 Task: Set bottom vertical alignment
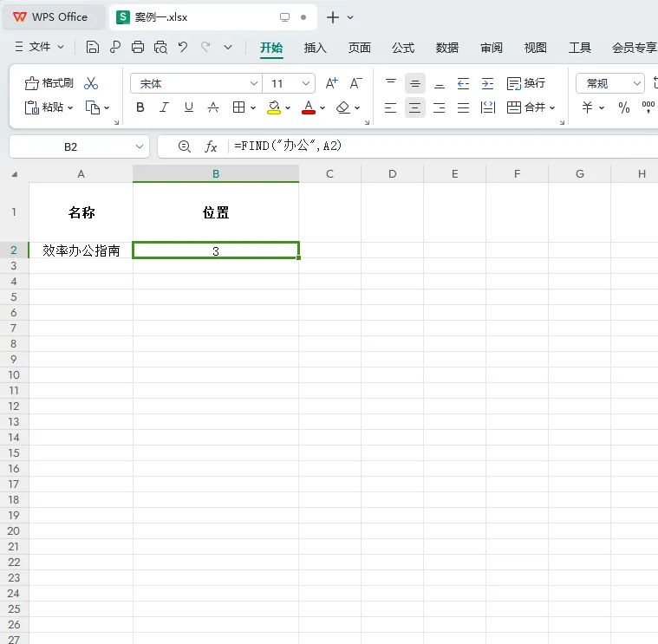click(x=440, y=83)
